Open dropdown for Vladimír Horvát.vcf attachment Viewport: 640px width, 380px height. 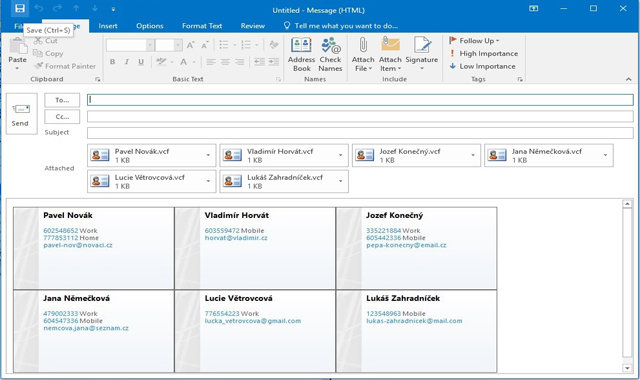[340, 155]
